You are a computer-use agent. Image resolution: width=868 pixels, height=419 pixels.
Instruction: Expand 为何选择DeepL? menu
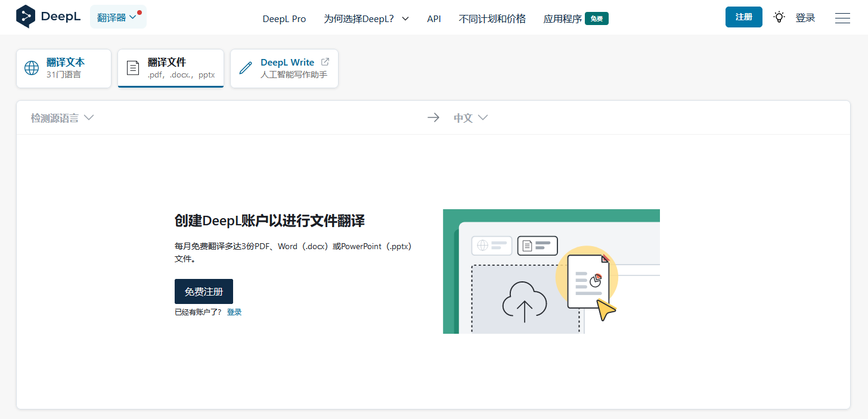click(367, 18)
